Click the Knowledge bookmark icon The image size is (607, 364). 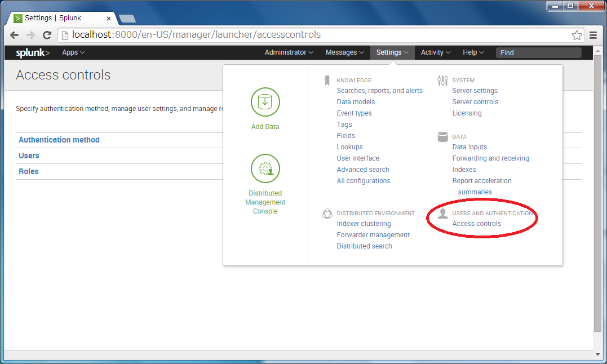point(327,81)
